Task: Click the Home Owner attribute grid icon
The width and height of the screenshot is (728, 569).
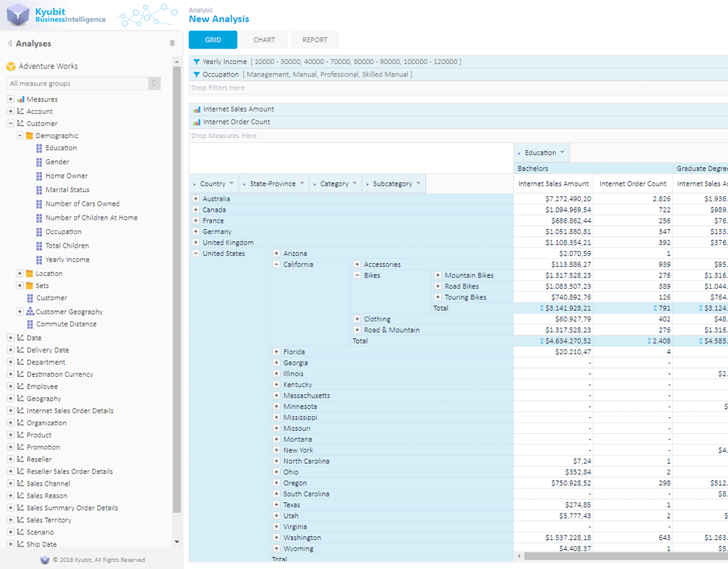Action: [39, 176]
